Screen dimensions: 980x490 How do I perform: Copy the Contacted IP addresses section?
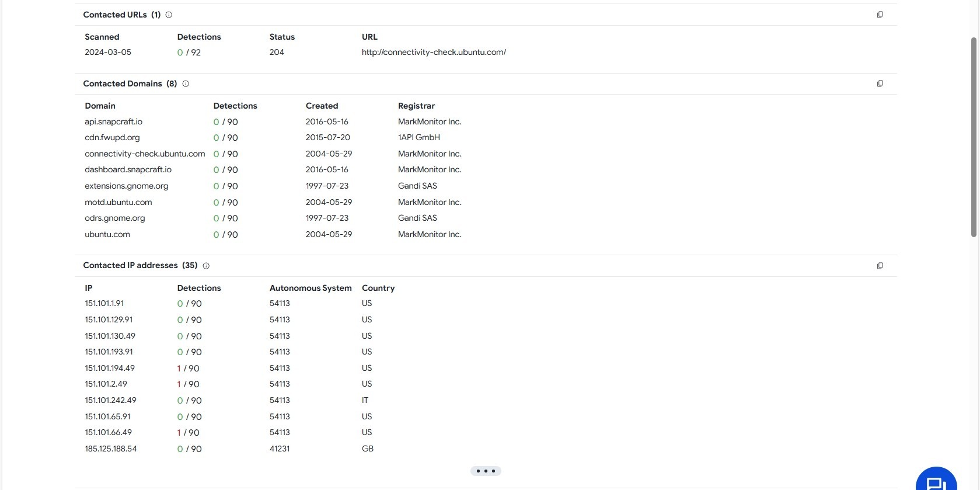(880, 266)
